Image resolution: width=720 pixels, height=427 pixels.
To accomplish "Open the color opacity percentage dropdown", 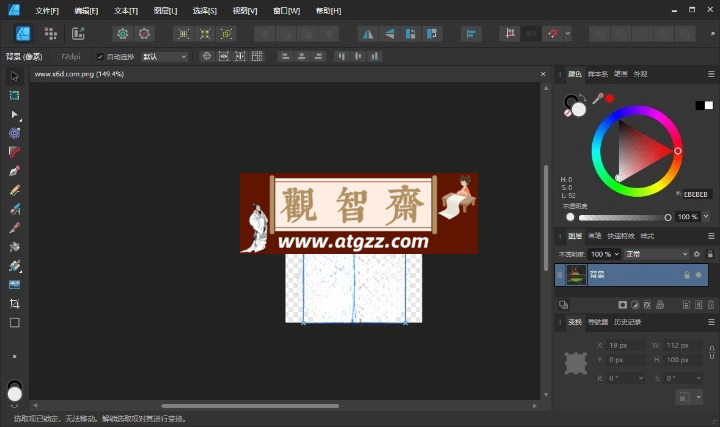I will click(x=706, y=217).
